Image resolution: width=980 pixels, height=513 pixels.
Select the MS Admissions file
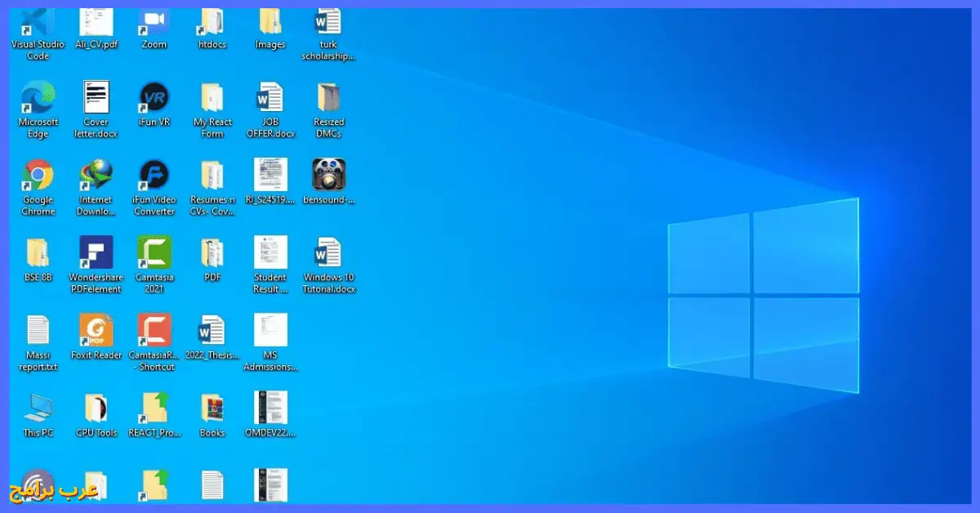tap(270, 342)
